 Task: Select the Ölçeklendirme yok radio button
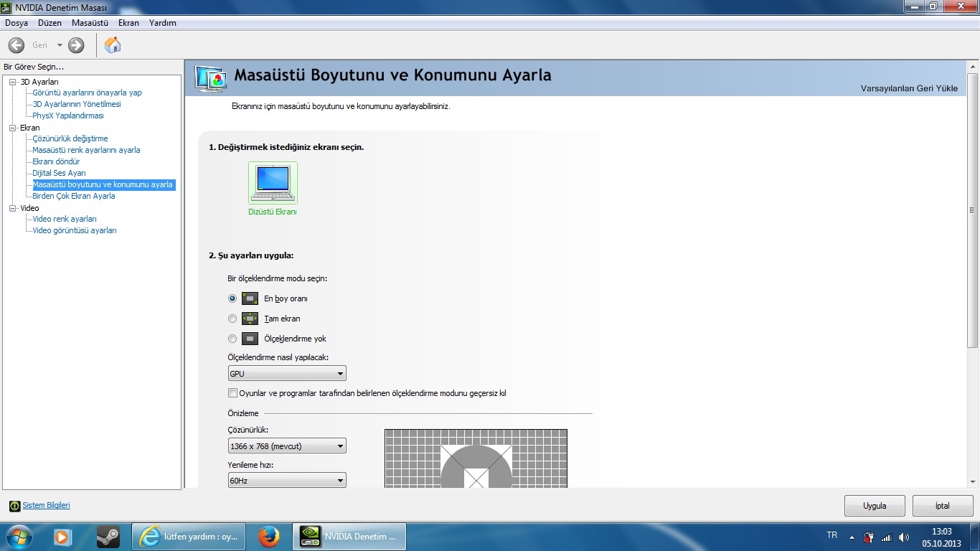[232, 339]
